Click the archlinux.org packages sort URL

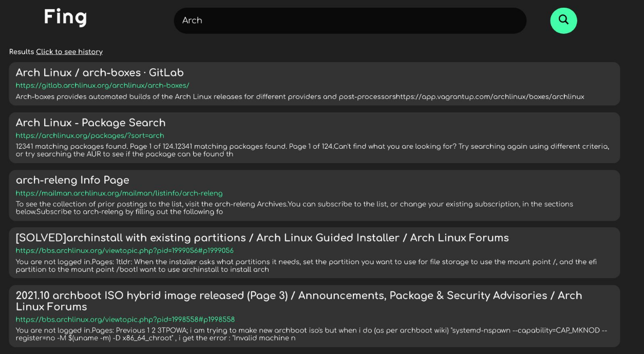click(x=89, y=135)
